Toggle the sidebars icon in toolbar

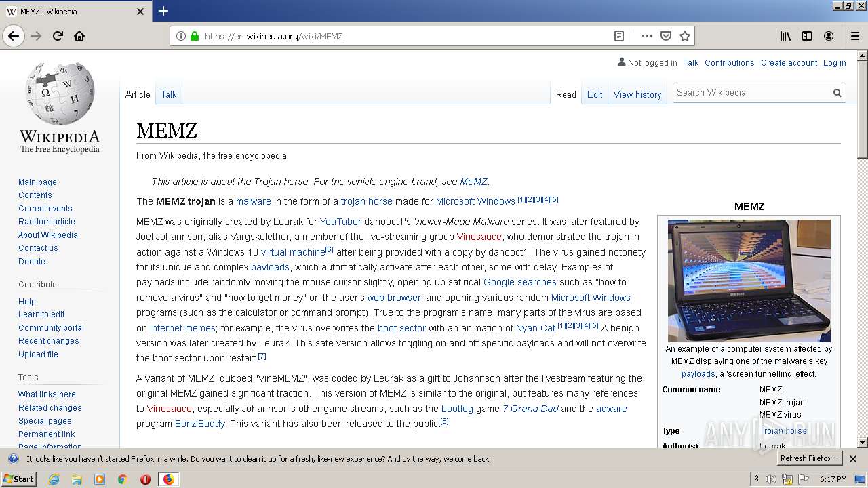click(807, 36)
